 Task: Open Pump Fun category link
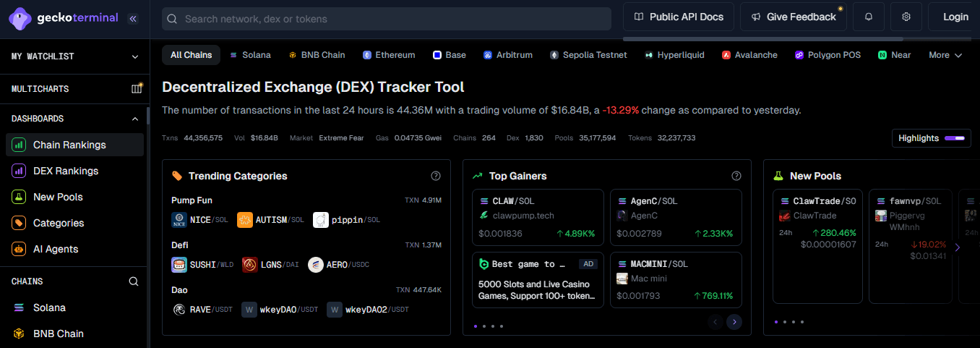(192, 200)
